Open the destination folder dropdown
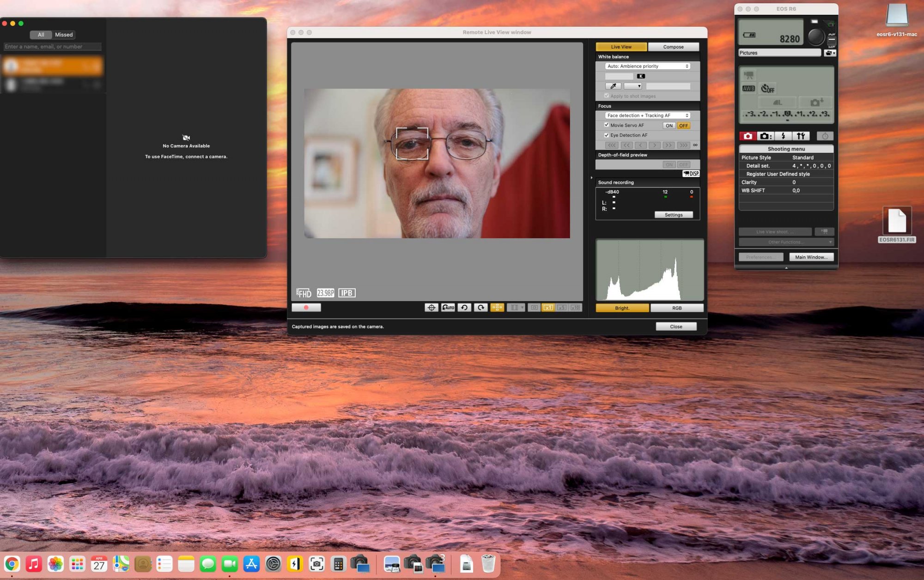The height and width of the screenshot is (580, 924). (x=830, y=53)
